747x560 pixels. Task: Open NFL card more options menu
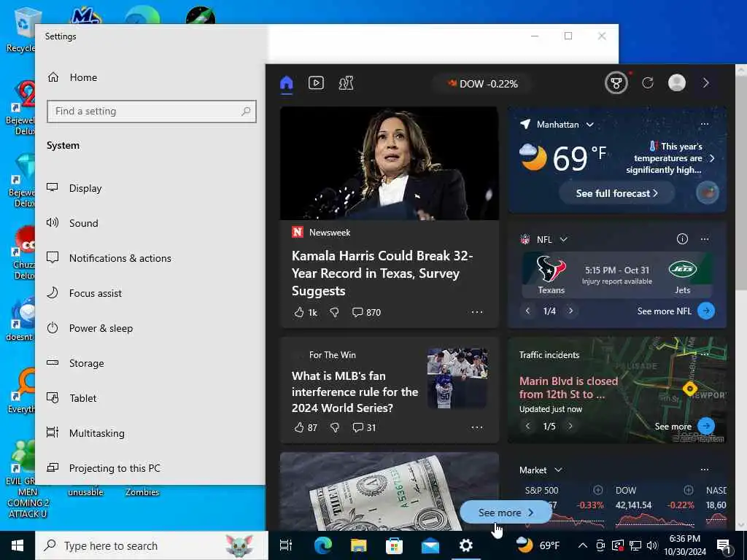click(x=704, y=239)
